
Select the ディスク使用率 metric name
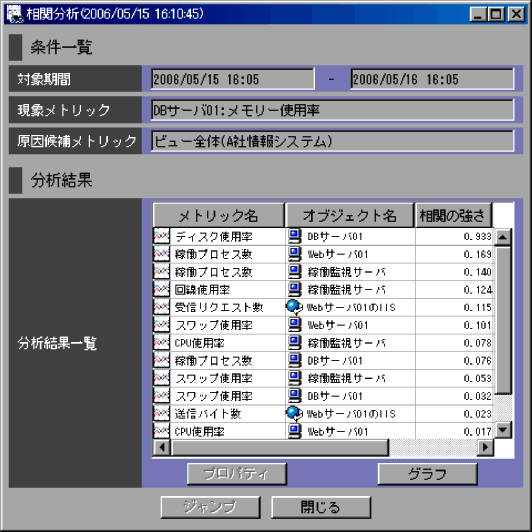(x=214, y=236)
